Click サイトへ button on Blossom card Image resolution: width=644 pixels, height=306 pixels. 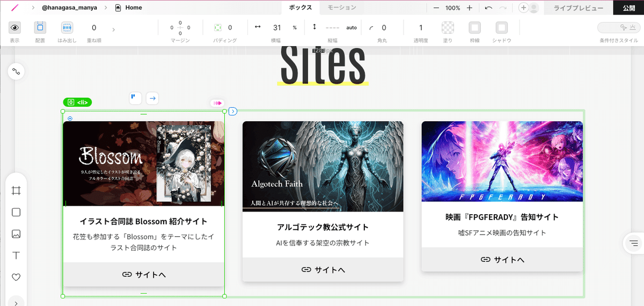point(143,274)
